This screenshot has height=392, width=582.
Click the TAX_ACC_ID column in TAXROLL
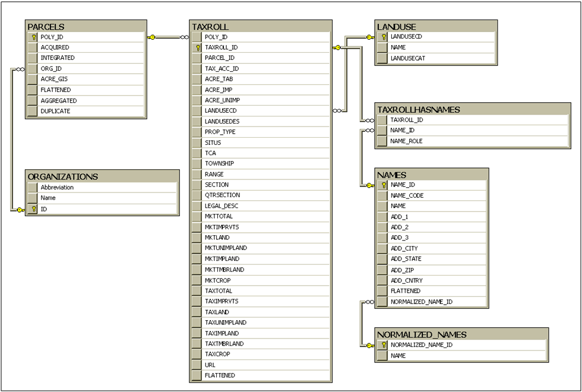point(261,69)
